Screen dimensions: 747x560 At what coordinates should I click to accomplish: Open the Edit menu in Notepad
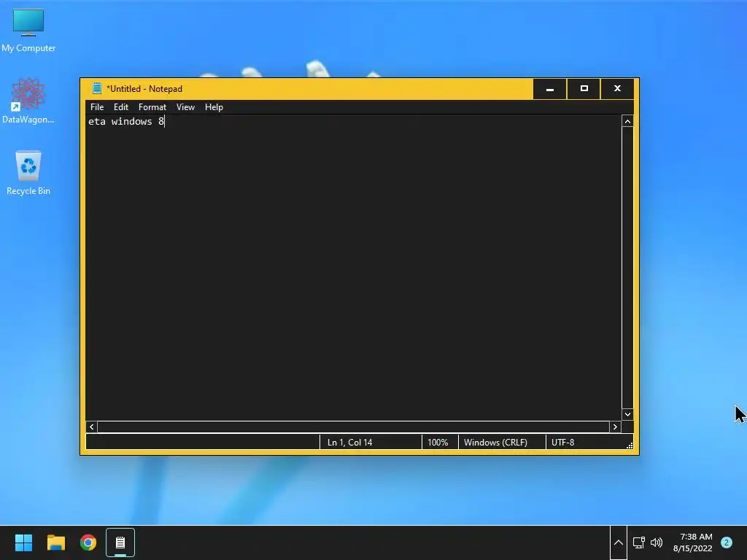point(121,107)
